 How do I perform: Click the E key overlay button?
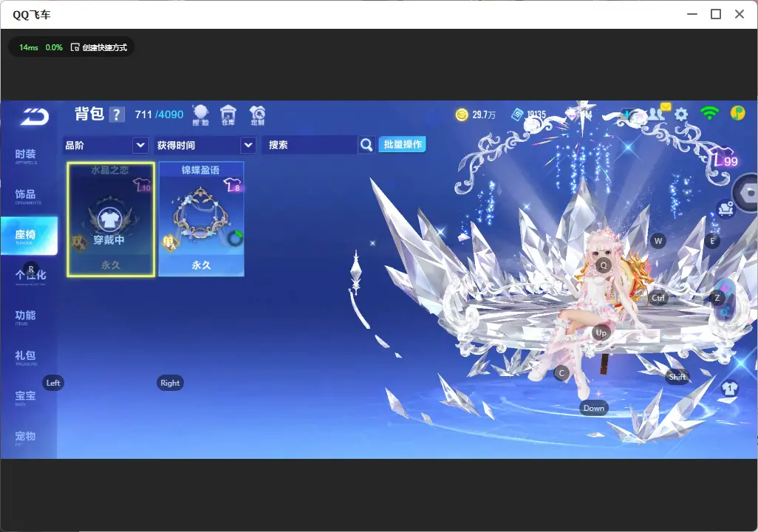(712, 241)
